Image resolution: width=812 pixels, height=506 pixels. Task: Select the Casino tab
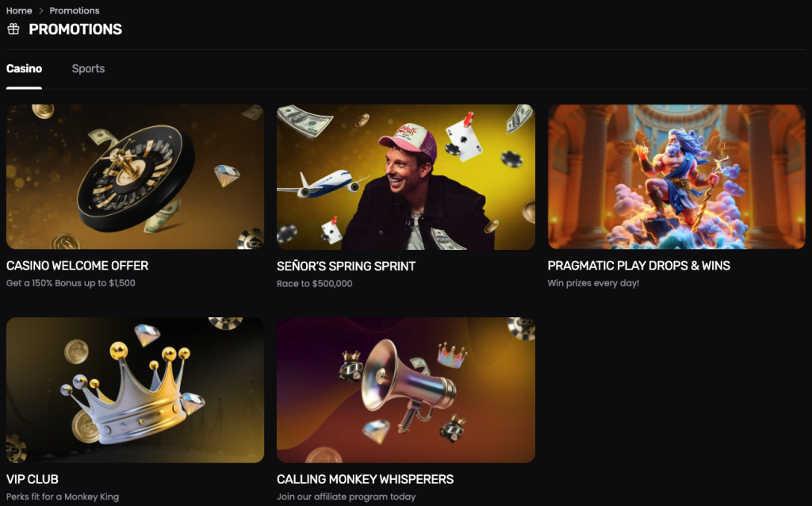pos(24,68)
